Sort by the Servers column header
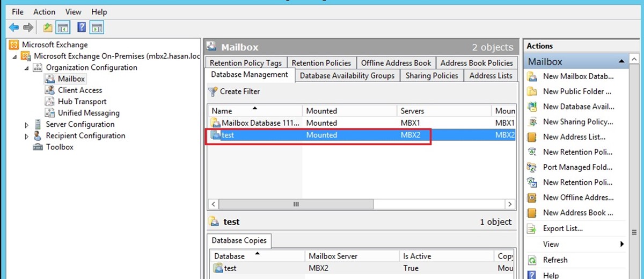The height and width of the screenshot is (279, 644). (444, 111)
